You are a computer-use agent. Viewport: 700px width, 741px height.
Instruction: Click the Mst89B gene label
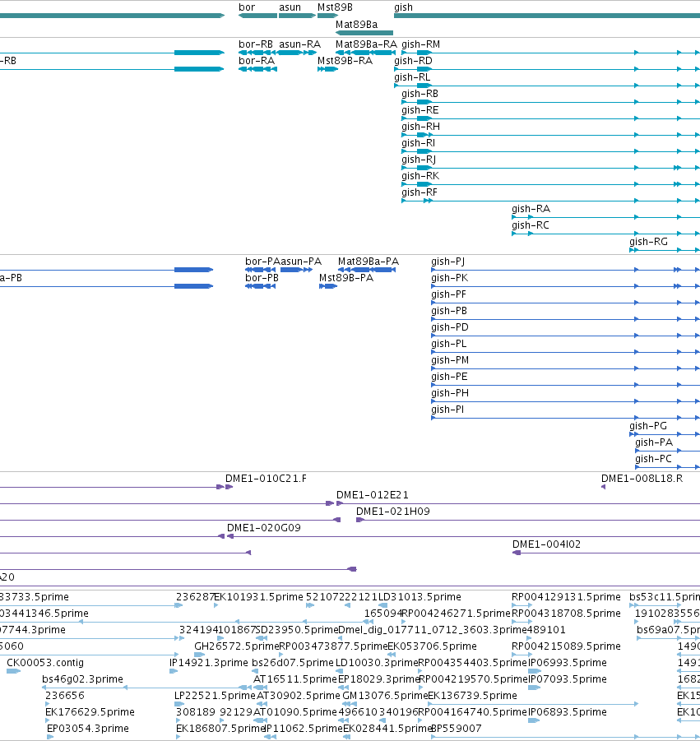[x=335, y=7]
